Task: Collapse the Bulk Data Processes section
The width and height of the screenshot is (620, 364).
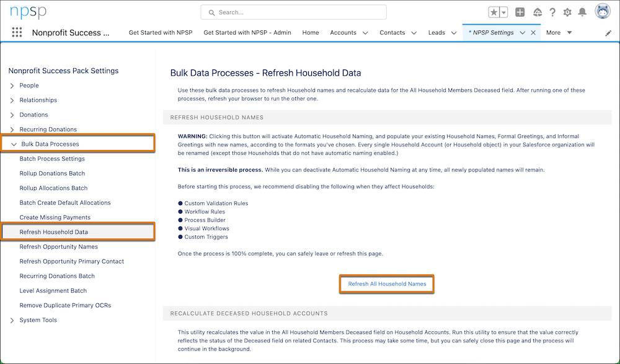Action: [14, 144]
